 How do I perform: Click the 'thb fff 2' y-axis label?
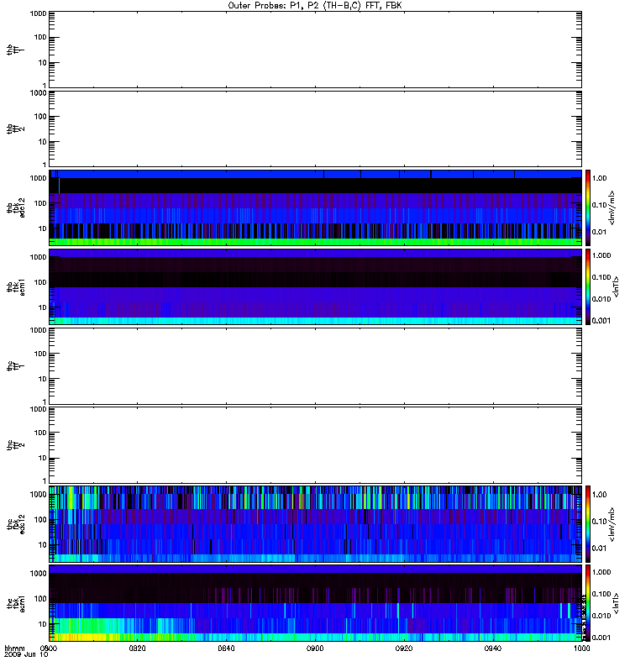[16, 129]
